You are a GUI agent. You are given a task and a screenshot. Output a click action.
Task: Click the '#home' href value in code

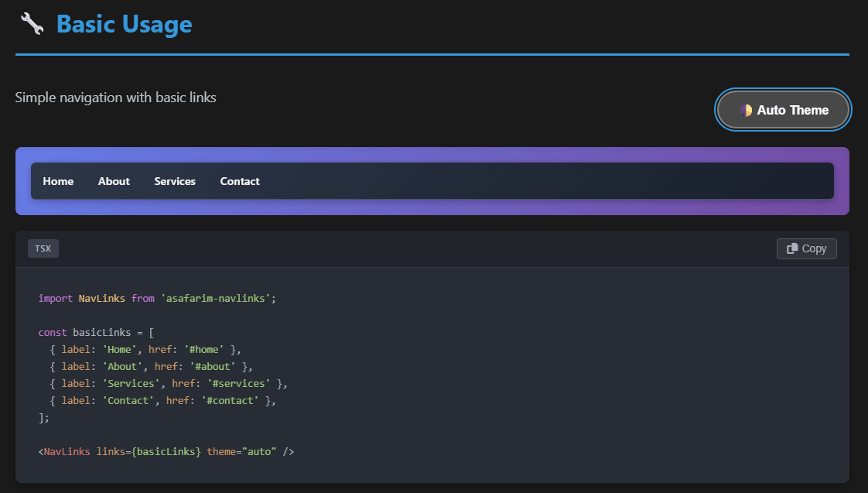point(203,349)
